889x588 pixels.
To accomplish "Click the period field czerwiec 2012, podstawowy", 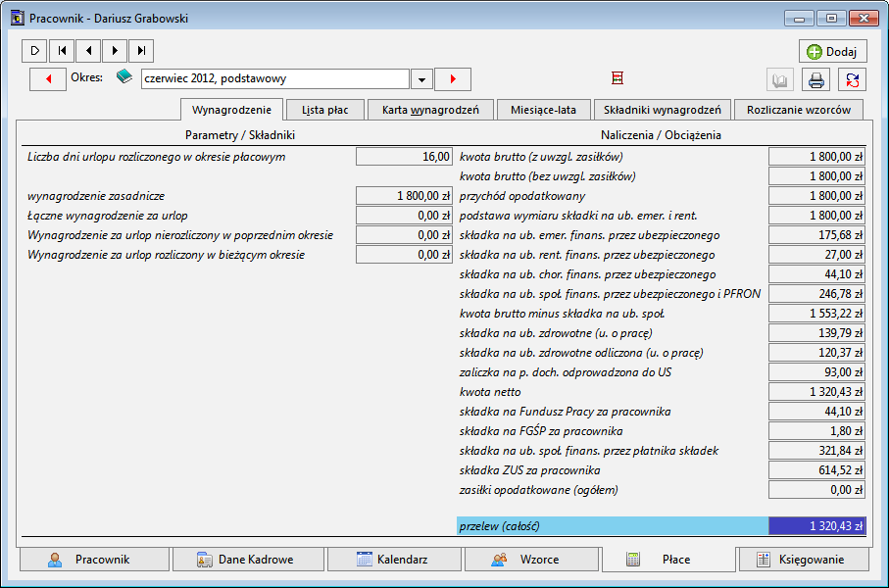I will click(275, 78).
